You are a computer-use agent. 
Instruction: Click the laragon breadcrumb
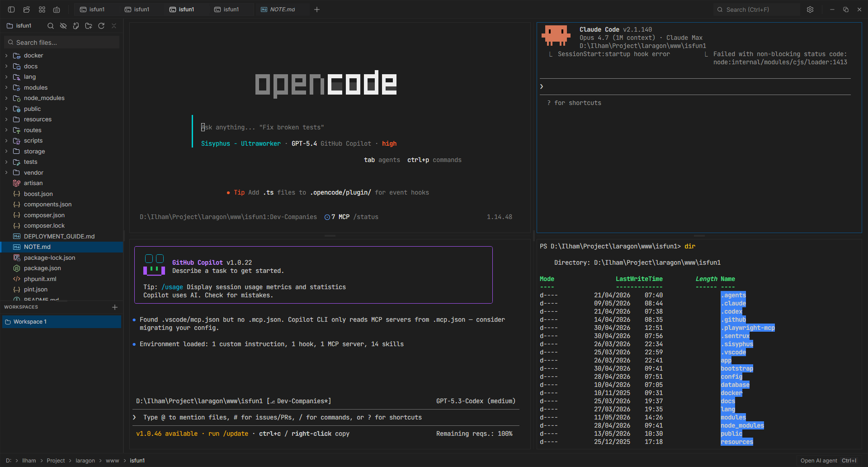(85, 461)
